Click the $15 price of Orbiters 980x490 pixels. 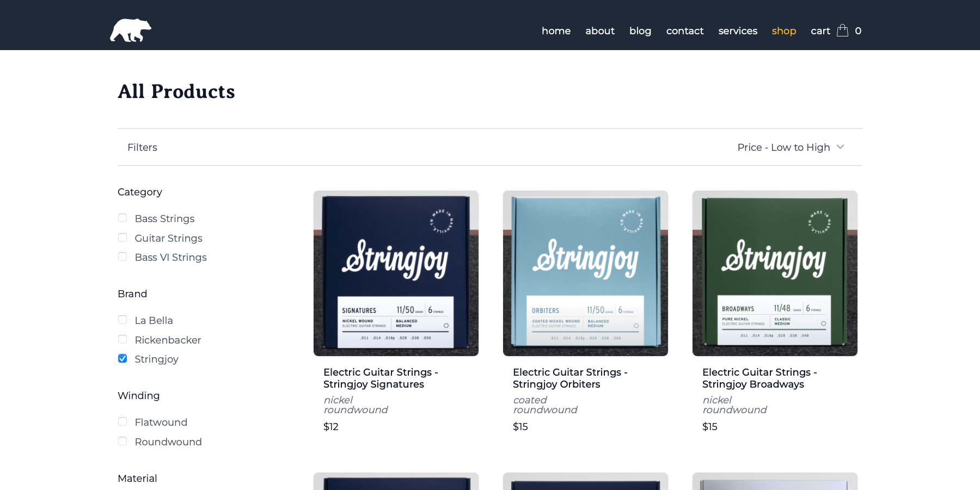(520, 427)
